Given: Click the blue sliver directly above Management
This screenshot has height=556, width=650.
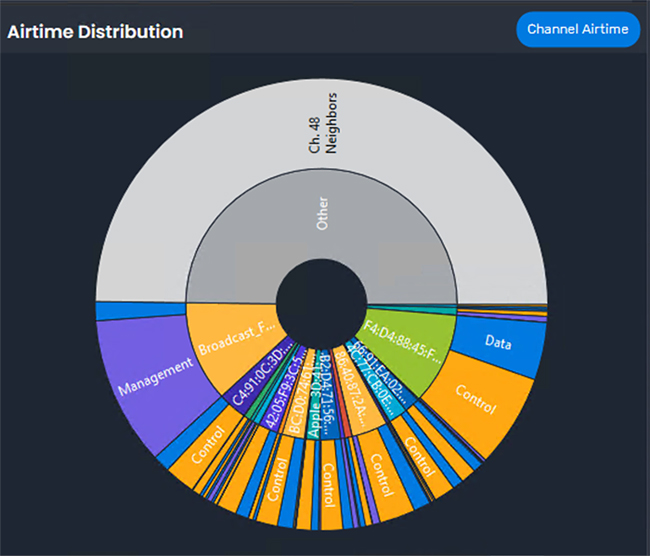Looking at the screenshot, I should (x=140, y=312).
